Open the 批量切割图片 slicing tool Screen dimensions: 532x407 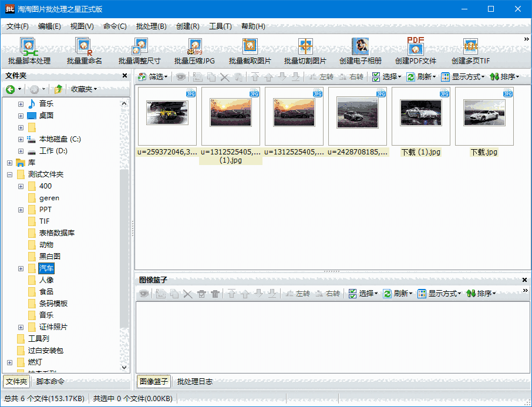coord(305,51)
